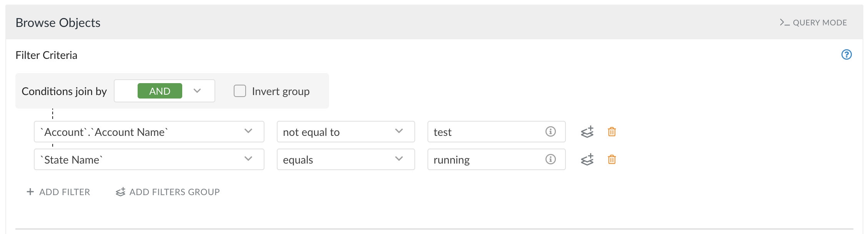Add nested group from State Name row

click(x=587, y=159)
